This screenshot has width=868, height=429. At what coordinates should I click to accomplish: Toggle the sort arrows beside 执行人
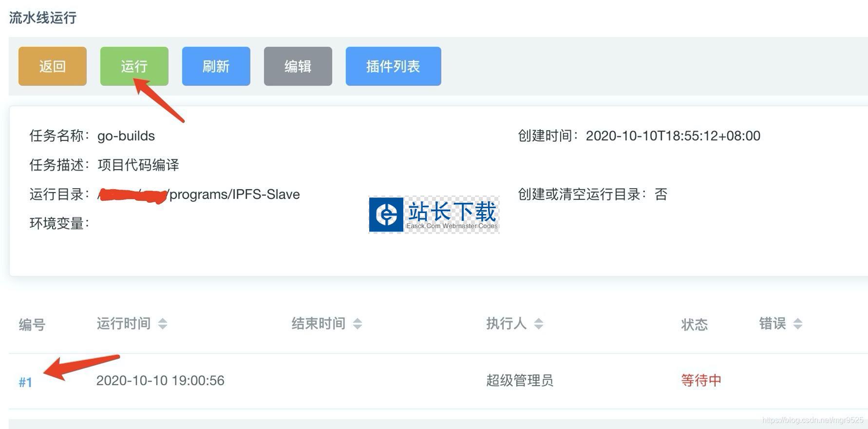pyautogui.click(x=538, y=324)
